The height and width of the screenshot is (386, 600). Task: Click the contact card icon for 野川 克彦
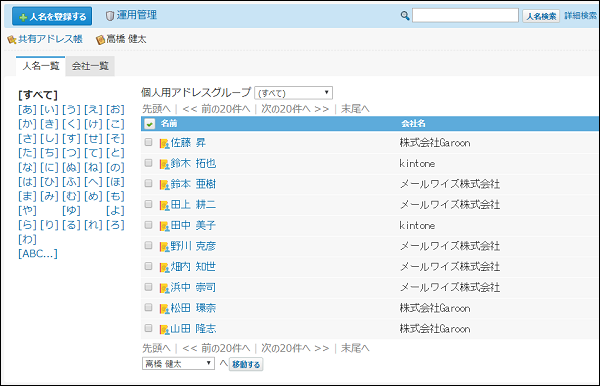pos(165,247)
